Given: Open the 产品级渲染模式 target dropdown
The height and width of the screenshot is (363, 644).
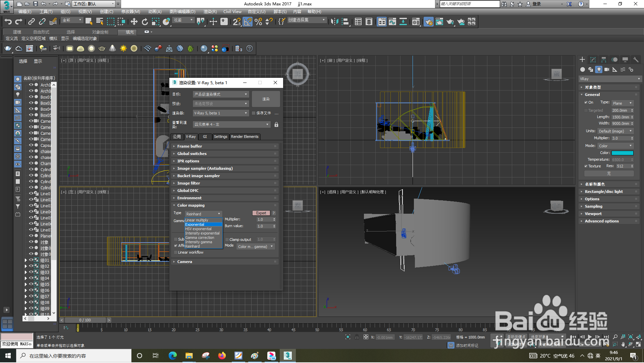Looking at the screenshot, I should pos(221,95).
